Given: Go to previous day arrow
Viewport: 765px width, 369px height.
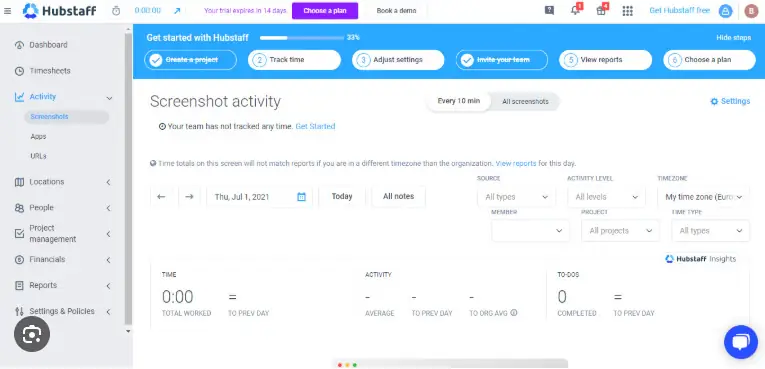Looking at the screenshot, I should 161,197.
